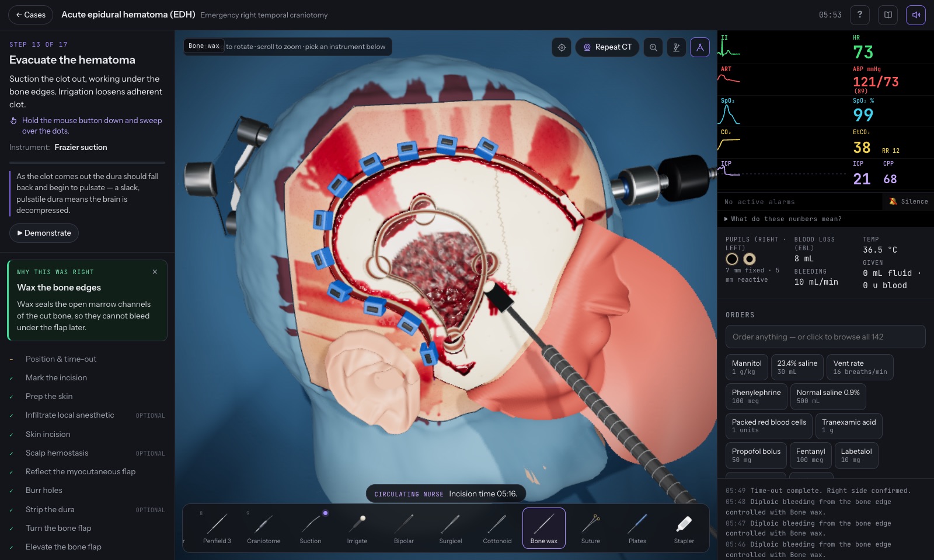
Task: Click the microscope icon in viewport toolbar
Action: point(677,47)
